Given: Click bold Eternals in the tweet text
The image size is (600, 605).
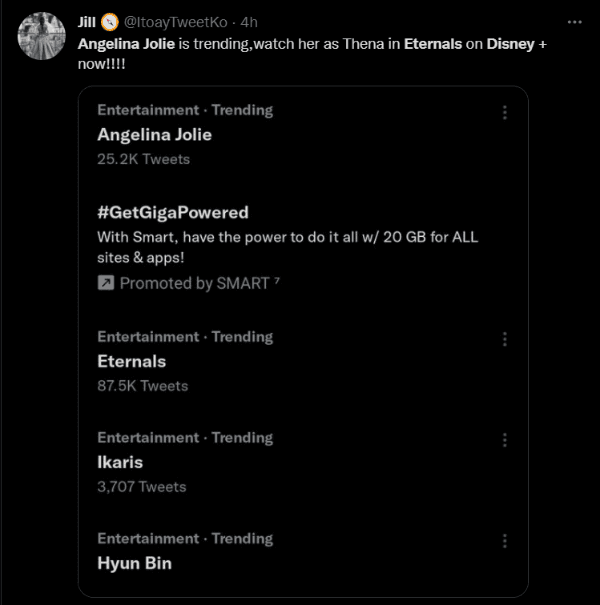Looking at the screenshot, I should coord(432,45).
